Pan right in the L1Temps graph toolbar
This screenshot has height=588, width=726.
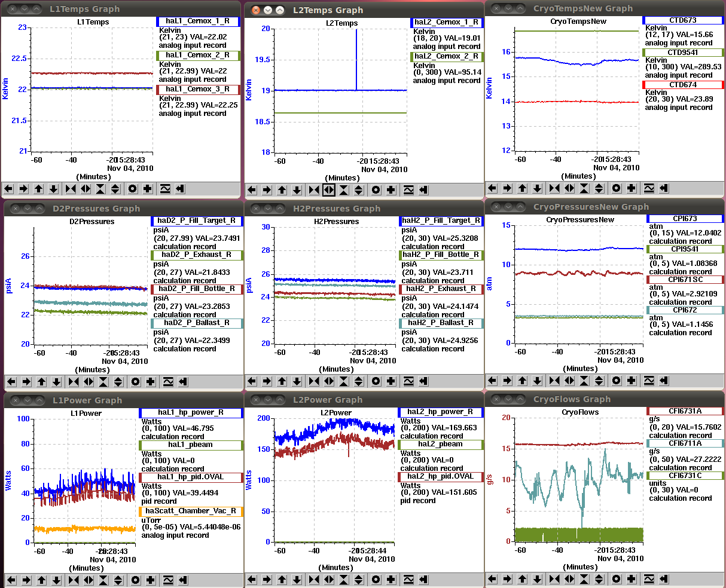tap(24, 189)
